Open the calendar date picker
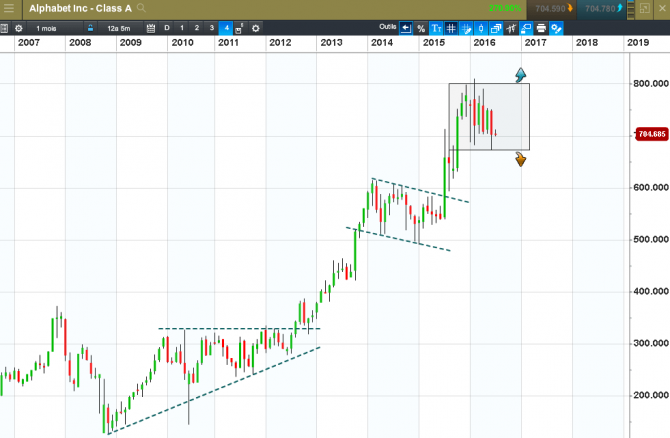Viewport: 670px width, 438px height. tap(151, 29)
